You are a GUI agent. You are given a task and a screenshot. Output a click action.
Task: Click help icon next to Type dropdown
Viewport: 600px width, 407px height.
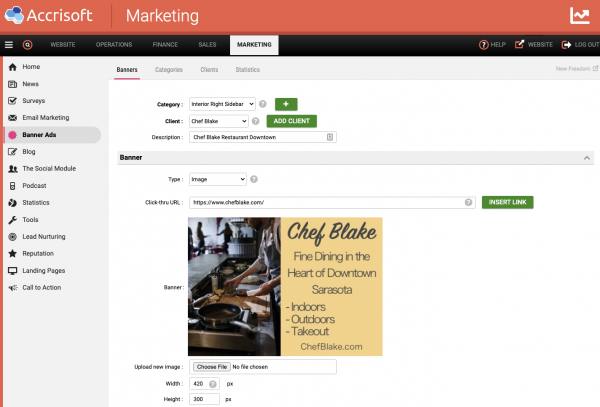pyautogui.click(x=254, y=179)
